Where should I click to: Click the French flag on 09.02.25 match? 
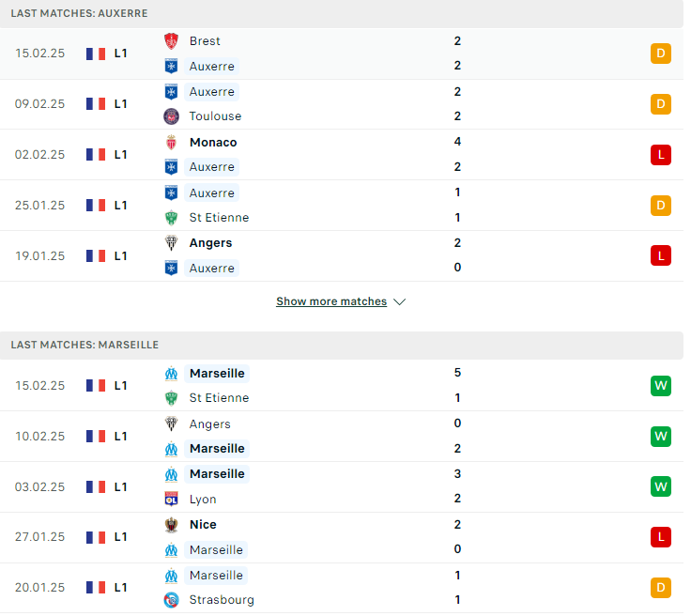pyautogui.click(x=96, y=104)
